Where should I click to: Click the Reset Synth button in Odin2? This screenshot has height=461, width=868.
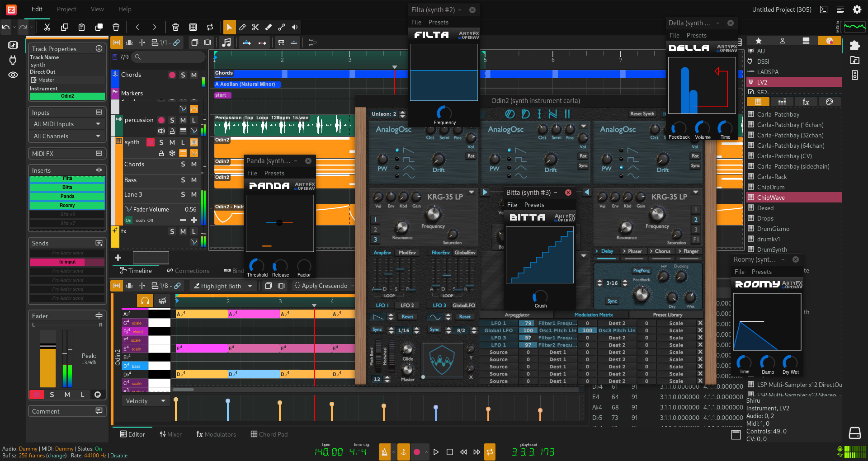[642, 114]
